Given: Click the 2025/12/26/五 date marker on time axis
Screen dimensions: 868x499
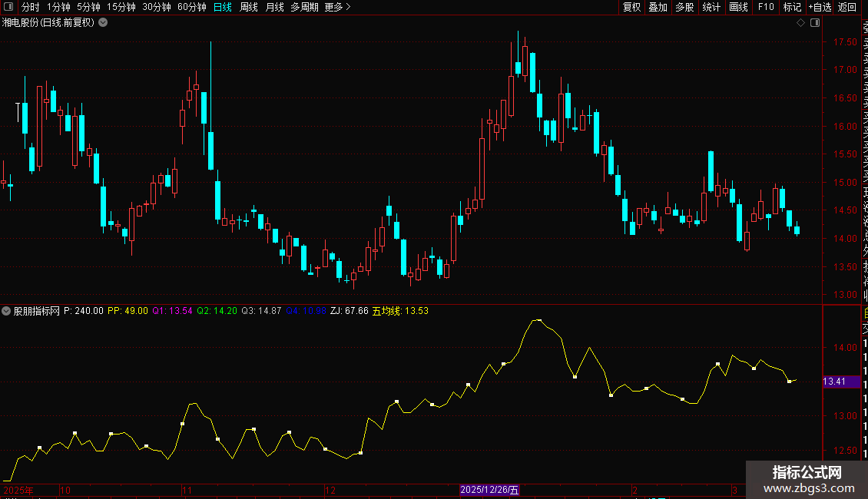Looking at the screenshot, I should click(489, 490).
